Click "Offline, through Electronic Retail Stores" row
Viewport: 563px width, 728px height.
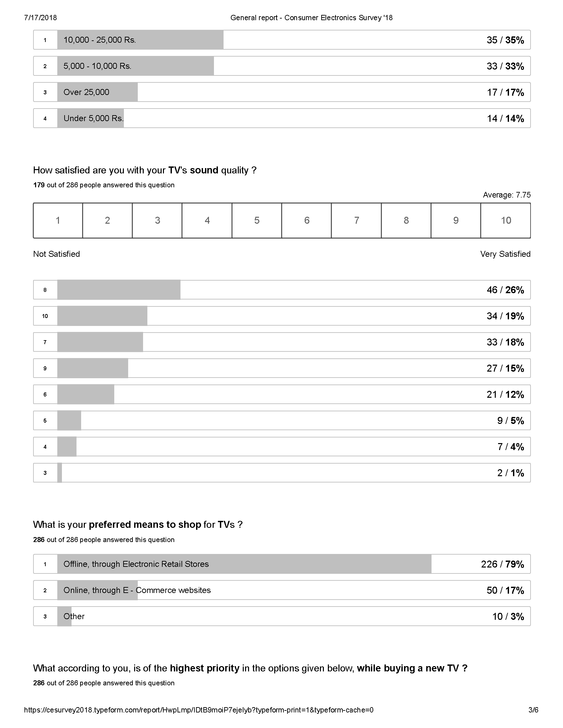click(281, 564)
